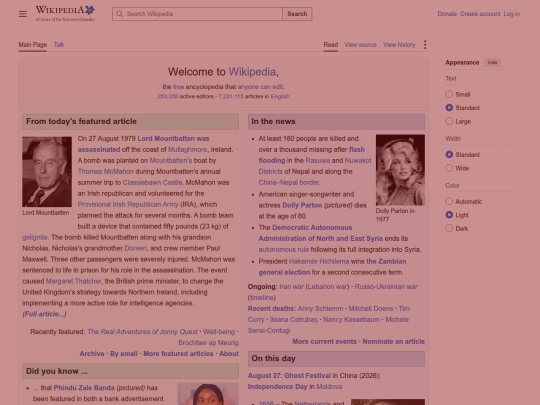Open the more options vertical dots menu

425,45
